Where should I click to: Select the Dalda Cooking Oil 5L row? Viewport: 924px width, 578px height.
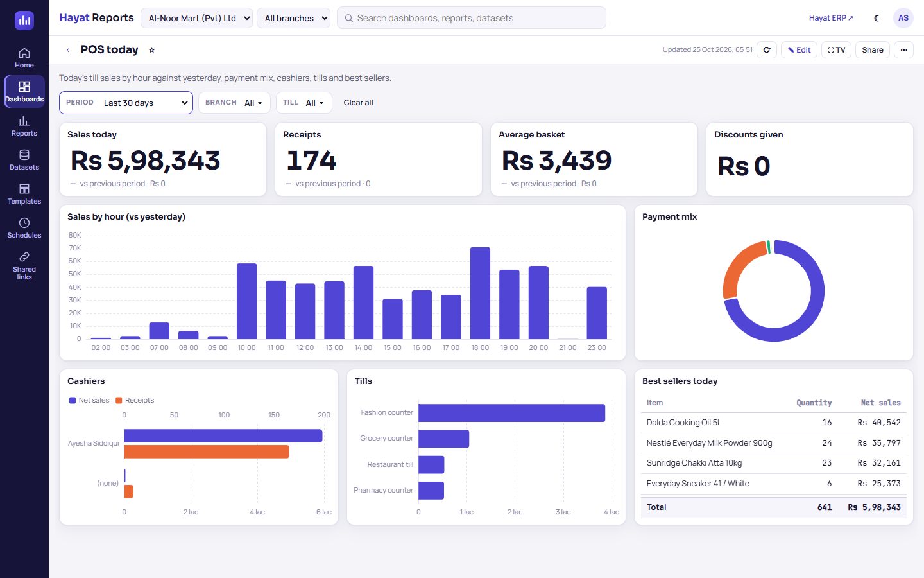773,423
